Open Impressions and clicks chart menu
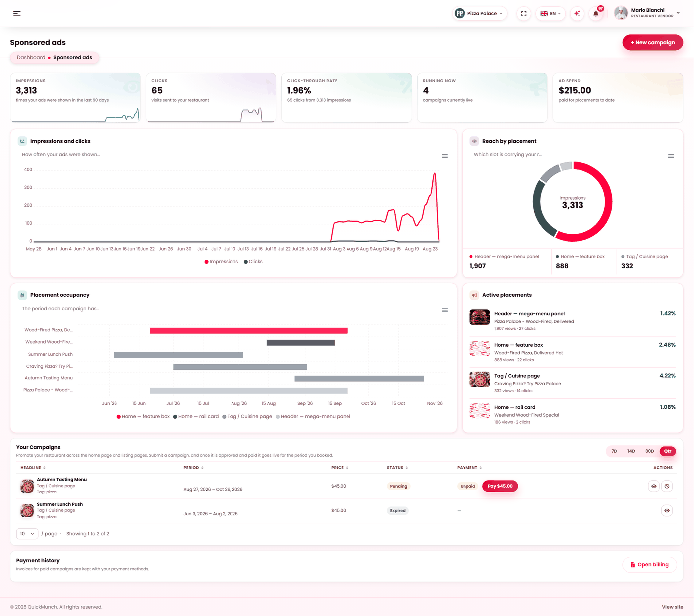 click(x=445, y=156)
